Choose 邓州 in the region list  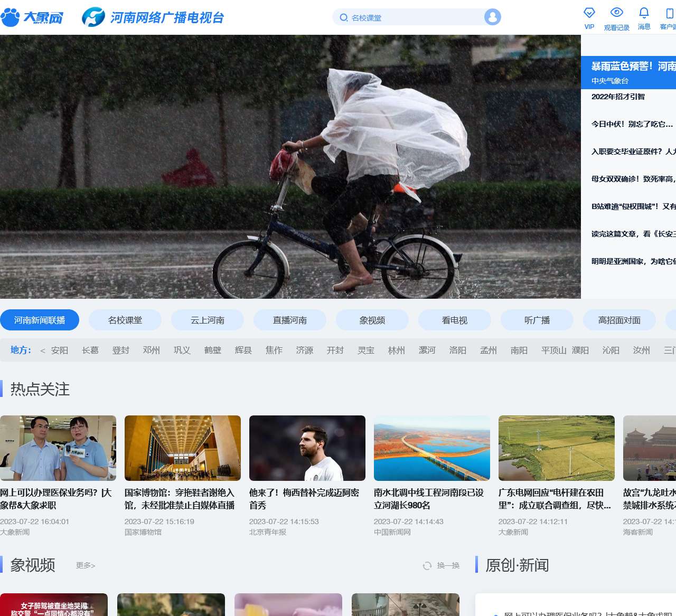[152, 350]
